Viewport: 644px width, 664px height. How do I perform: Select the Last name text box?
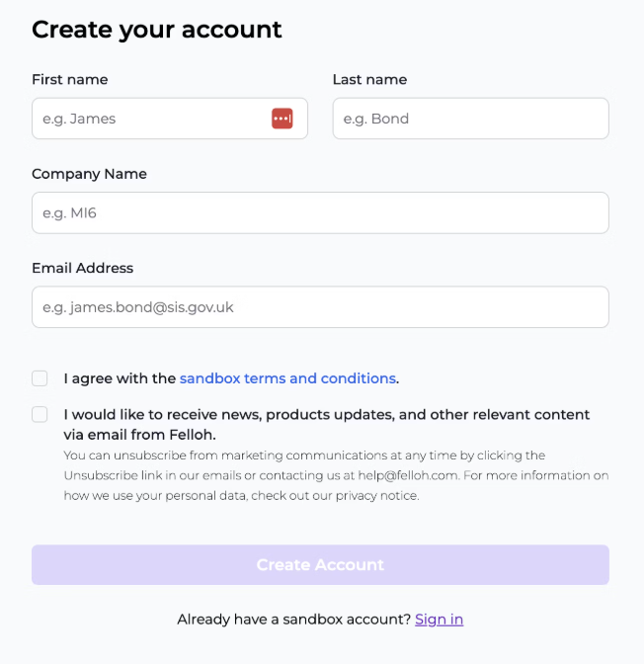tap(471, 119)
